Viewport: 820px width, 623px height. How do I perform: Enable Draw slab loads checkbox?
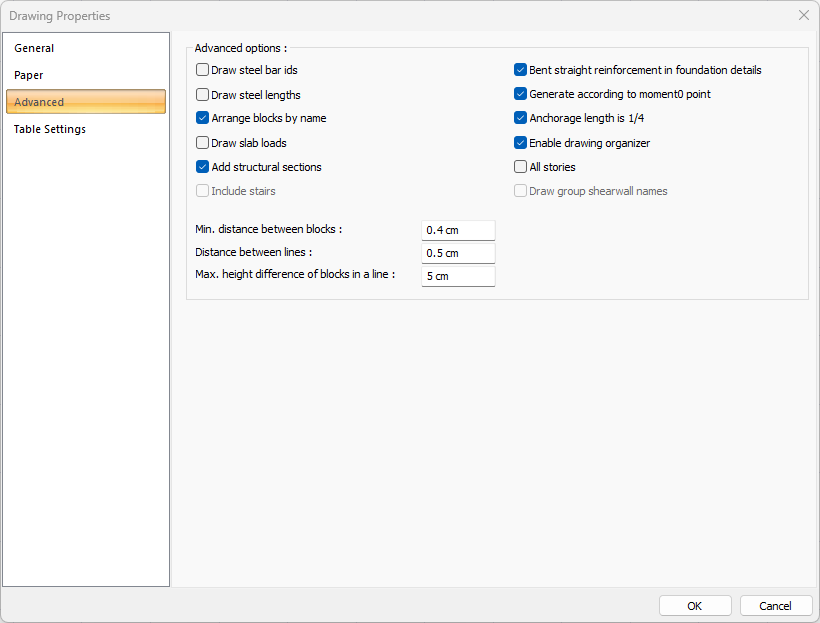[x=203, y=143]
